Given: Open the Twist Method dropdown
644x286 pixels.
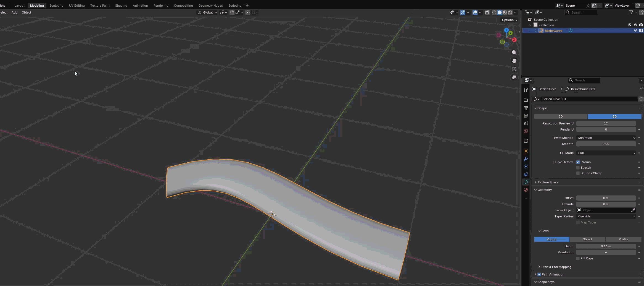Looking at the screenshot, I should pyautogui.click(x=606, y=138).
